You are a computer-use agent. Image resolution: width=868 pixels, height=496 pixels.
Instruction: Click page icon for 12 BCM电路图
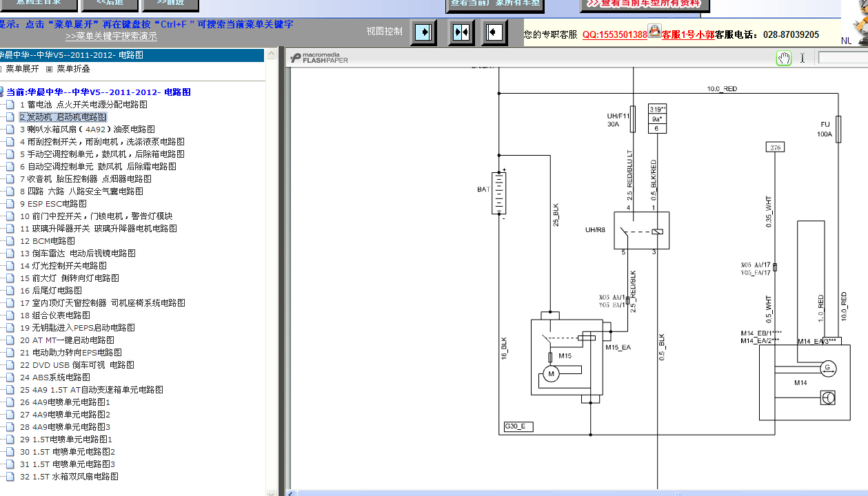[10, 241]
